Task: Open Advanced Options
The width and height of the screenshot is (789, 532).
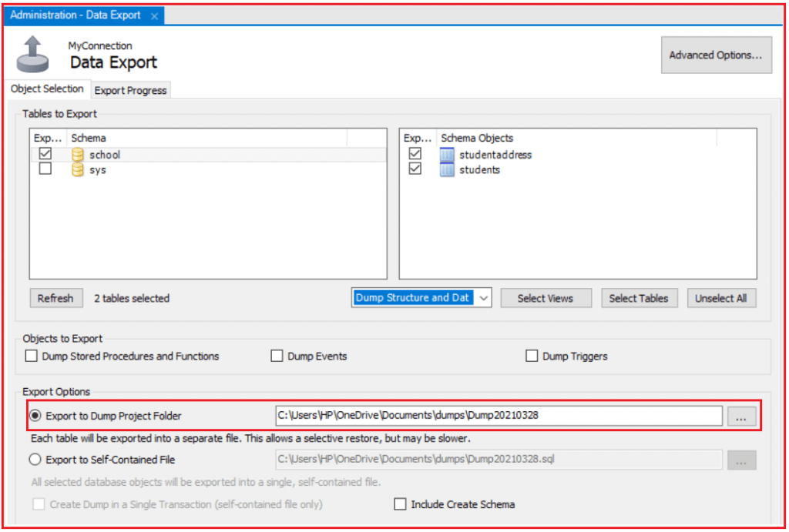Action: [x=716, y=55]
